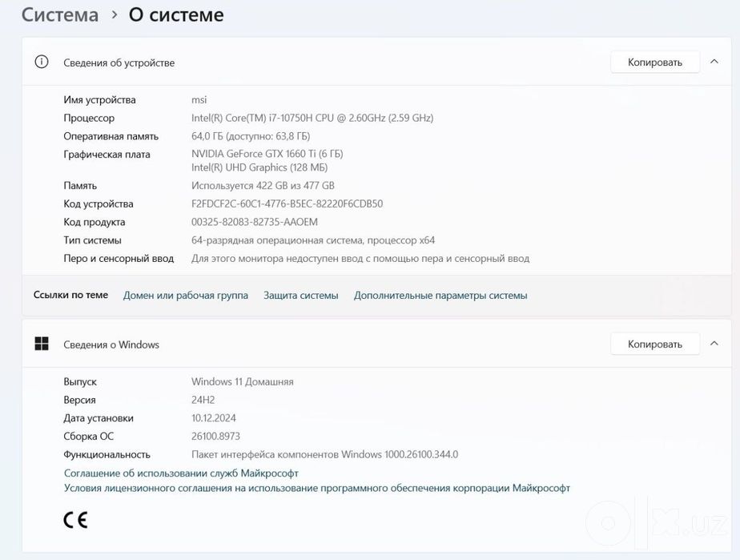The width and height of the screenshot is (740, 560).
Task: Click the Код устройства label
Action: click(x=99, y=204)
